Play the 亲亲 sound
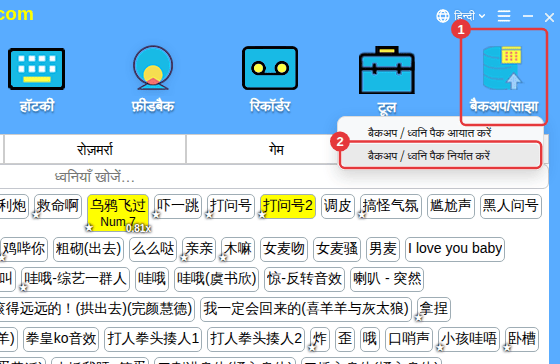 pos(199,249)
